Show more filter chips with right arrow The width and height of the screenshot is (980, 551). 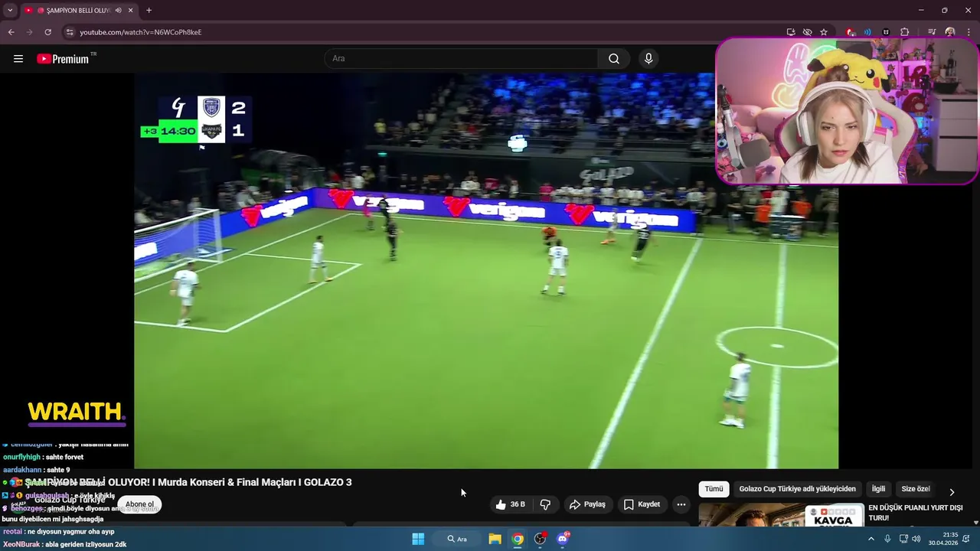[x=952, y=492]
